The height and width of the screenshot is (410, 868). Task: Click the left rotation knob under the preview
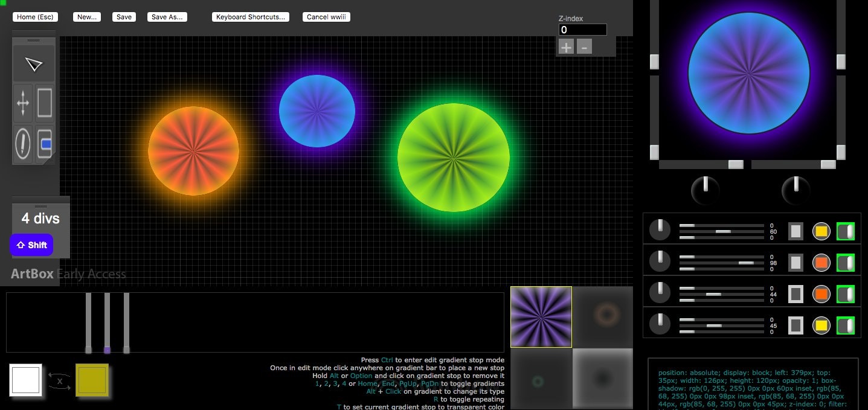tap(706, 191)
